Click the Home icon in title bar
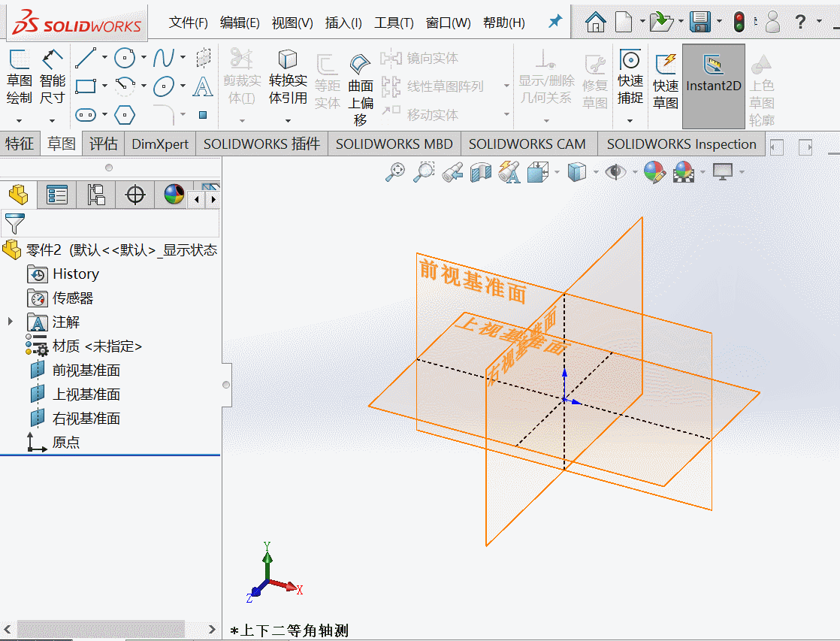 pyautogui.click(x=595, y=22)
